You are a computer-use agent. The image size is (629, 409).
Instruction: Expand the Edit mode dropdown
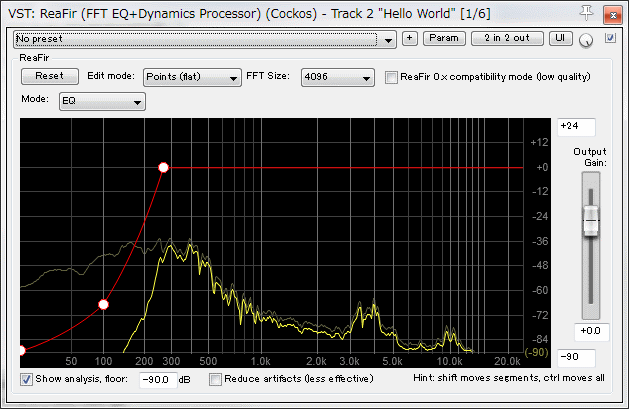(x=192, y=77)
